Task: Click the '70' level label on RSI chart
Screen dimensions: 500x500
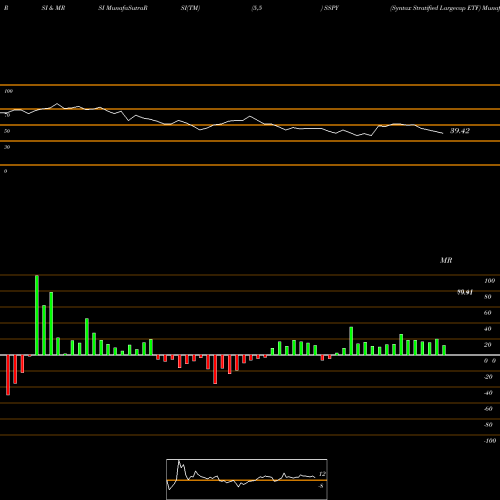Action: [7, 115]
